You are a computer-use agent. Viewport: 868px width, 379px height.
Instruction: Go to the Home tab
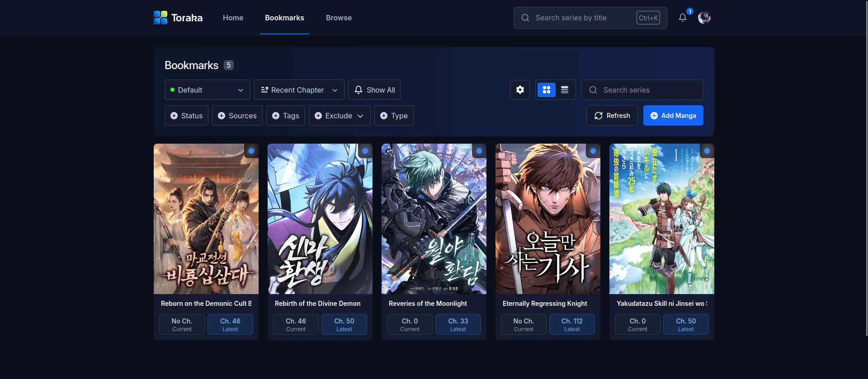(233, 18)
